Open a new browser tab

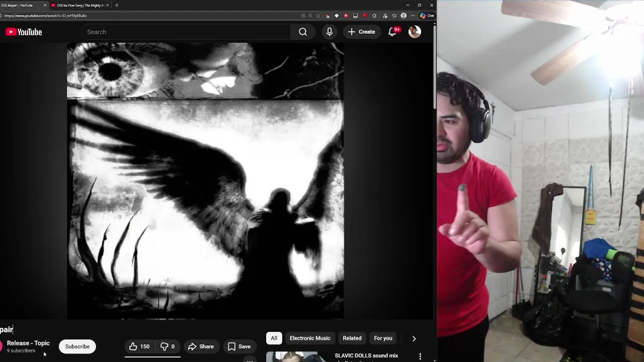tap(117, 5)
